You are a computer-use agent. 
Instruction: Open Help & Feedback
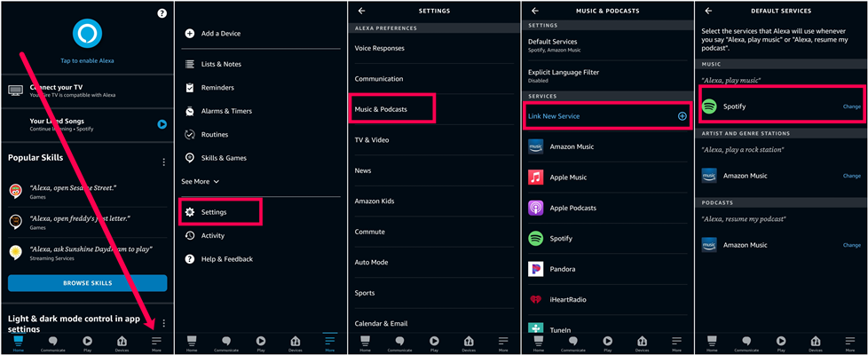[225, 259]
